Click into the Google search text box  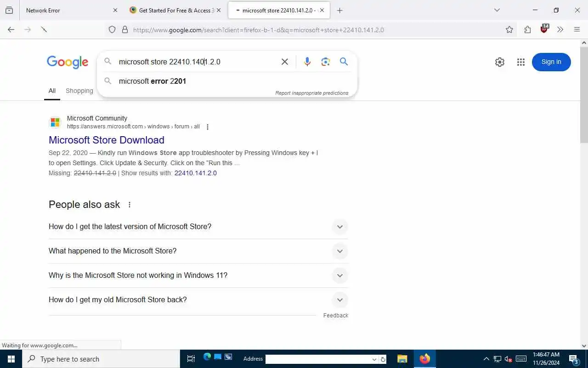198,62
